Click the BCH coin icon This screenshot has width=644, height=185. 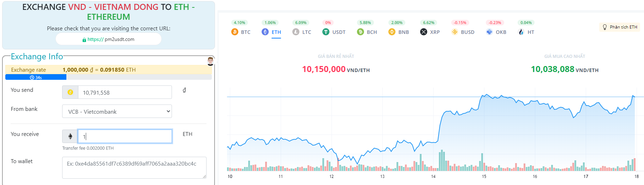click(360, 32)
